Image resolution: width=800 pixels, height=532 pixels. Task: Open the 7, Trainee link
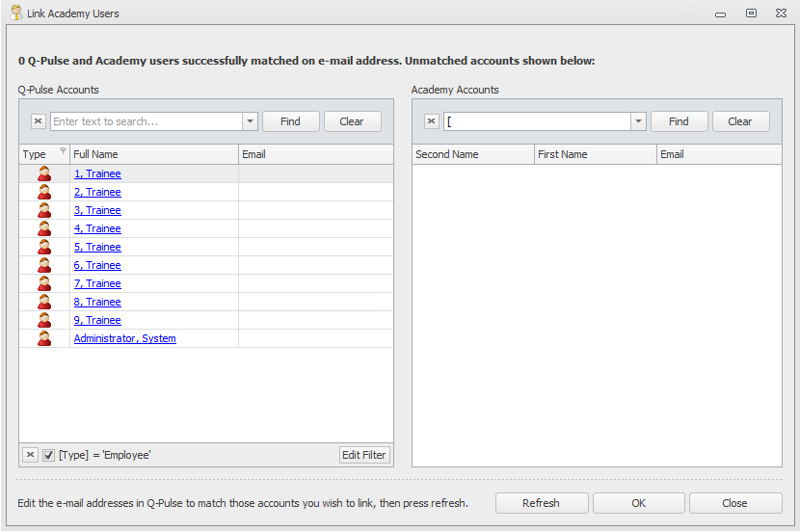[x=97, y=283]
